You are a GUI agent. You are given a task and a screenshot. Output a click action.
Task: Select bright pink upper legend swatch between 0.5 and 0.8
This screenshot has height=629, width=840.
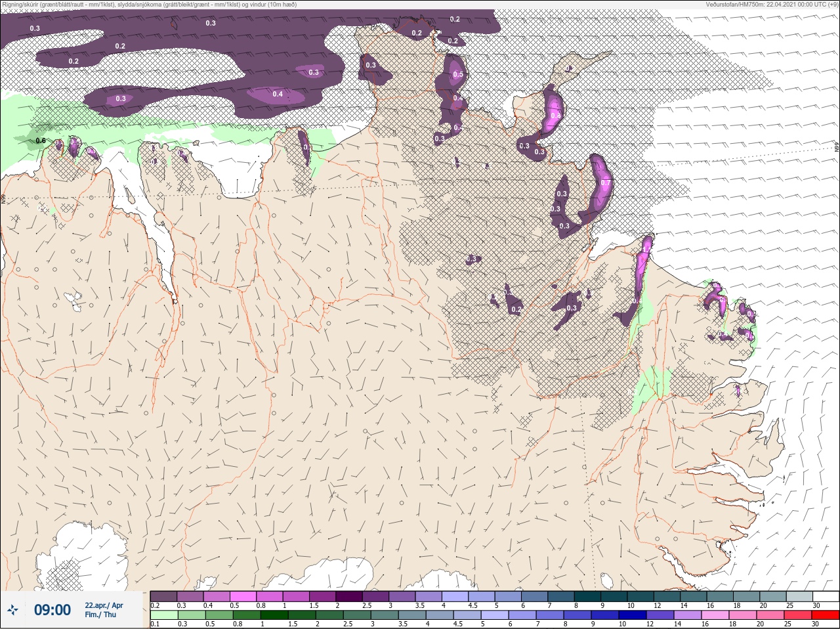243,596
